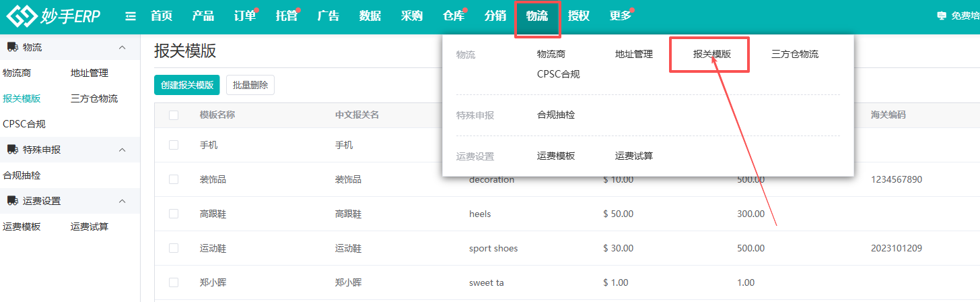Screen dimensions: 980x302
Task: Click the 免费培 chat icon at top right
Action: pos(942,16)
